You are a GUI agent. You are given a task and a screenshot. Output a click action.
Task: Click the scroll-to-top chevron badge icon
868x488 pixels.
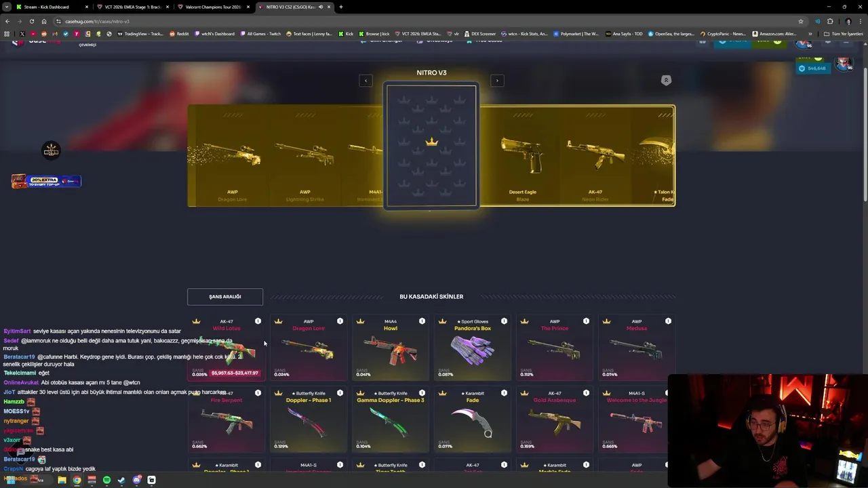666,80
